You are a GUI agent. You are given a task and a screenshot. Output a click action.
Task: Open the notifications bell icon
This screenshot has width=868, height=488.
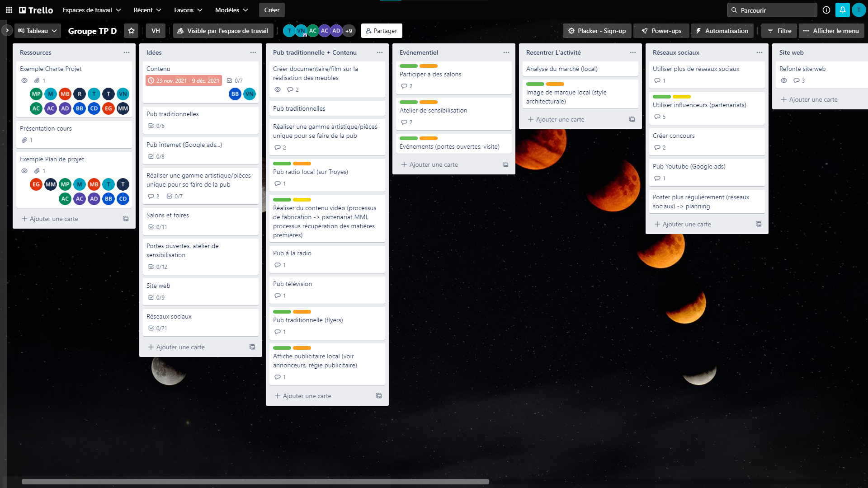pos(843,10)
